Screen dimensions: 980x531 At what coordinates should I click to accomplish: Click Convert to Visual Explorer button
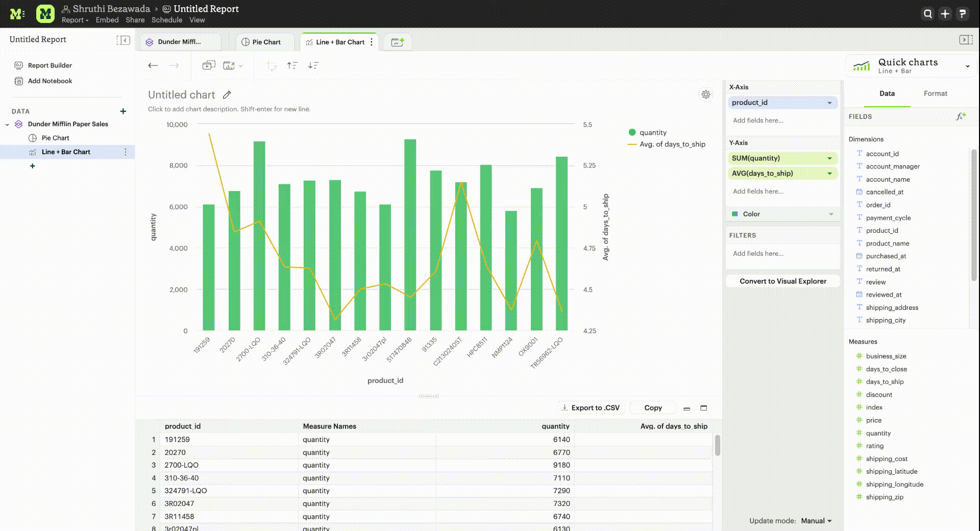click(x=782, y=281)
